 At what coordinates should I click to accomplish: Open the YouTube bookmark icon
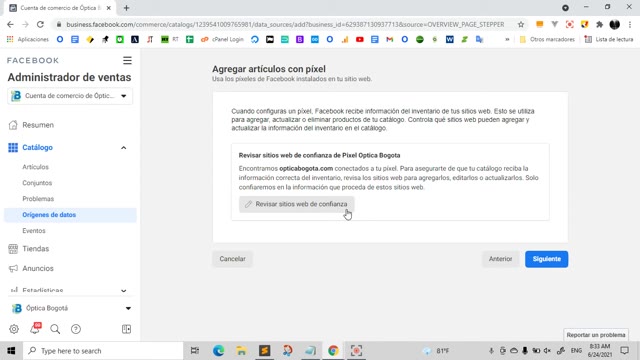coord(360,40)
